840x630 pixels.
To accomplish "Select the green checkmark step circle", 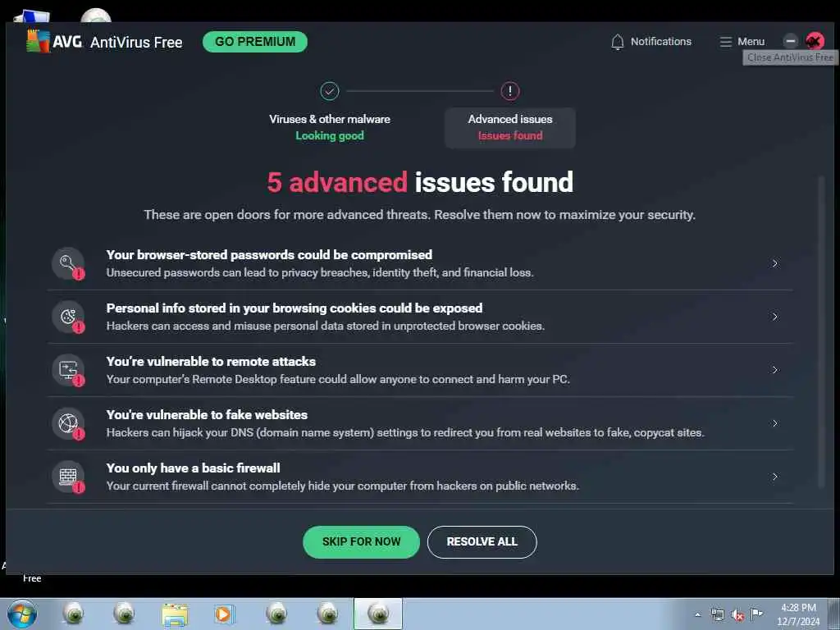I will [330, 91].
